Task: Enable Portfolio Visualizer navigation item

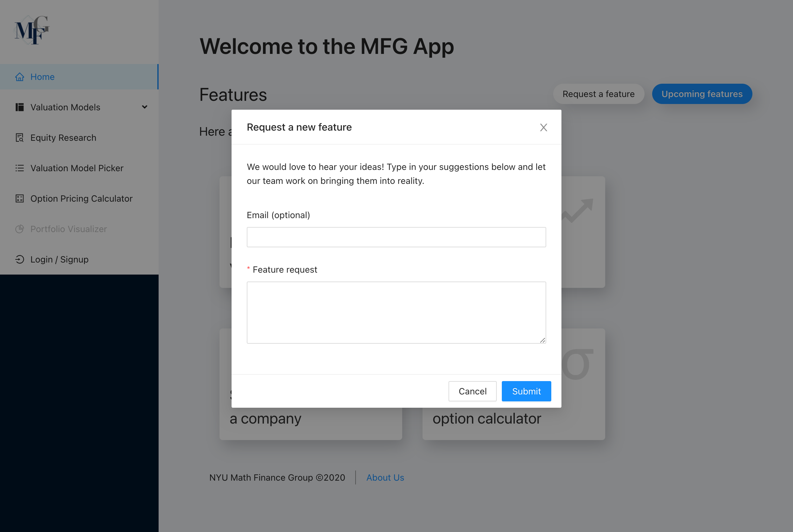Action: [68, 229]
